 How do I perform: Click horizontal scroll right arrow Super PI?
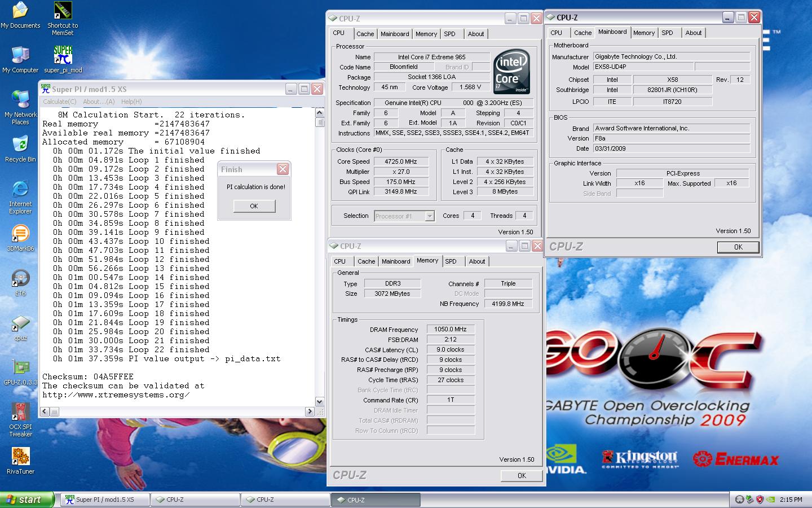coord(310,412)
